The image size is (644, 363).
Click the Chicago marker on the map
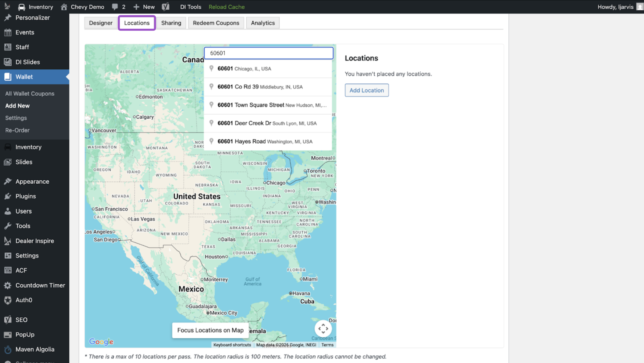(x=265, y=183)
